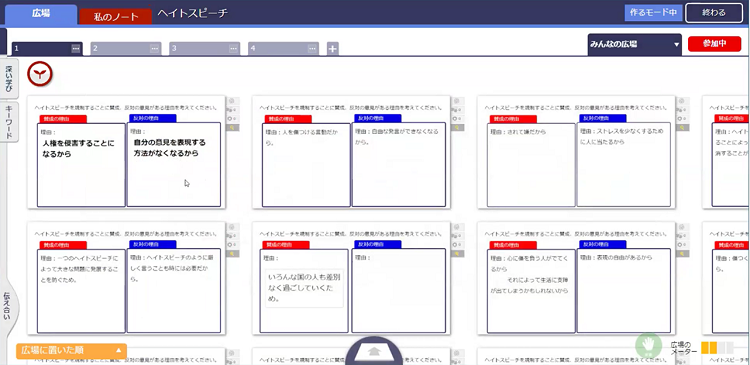Viewport: 750px width, 365px height.
Task: Expand the 広場に置いた順 sort menu
Action: pos(71,351)
